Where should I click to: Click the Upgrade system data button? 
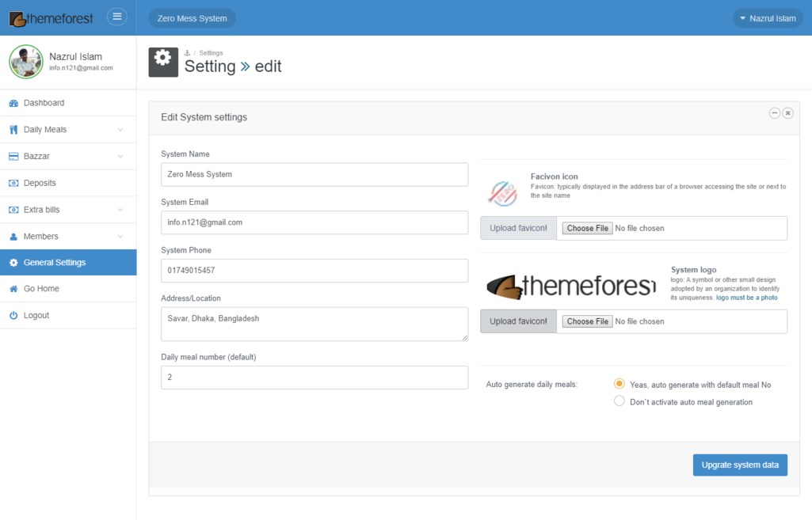click(x=739, y=465)
